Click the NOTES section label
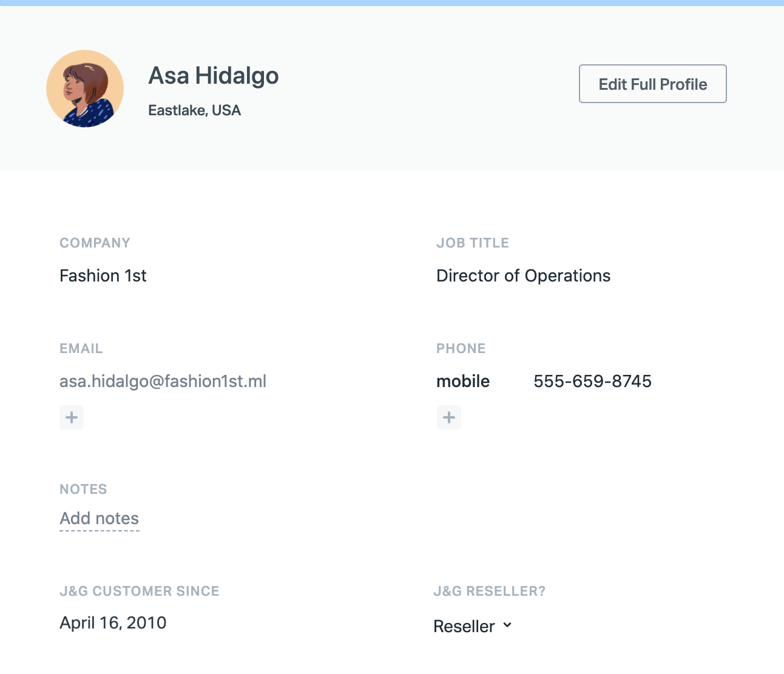784x674 pixels. [83, 490]
